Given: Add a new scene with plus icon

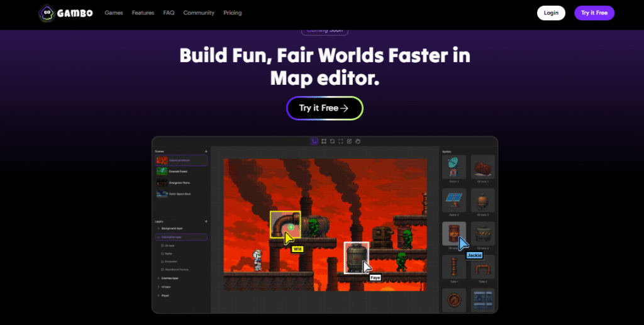Looking at the screenshot, I should pos(206,151).
